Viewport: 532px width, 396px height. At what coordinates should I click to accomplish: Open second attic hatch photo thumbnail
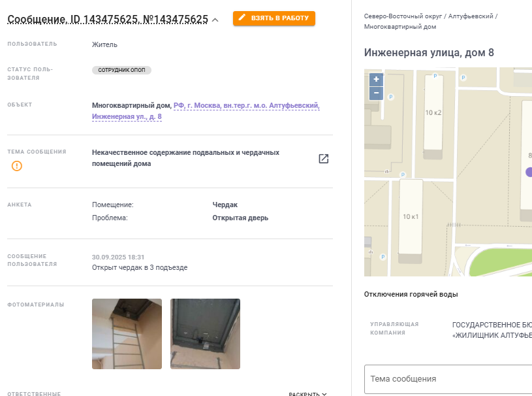[205, 333]
